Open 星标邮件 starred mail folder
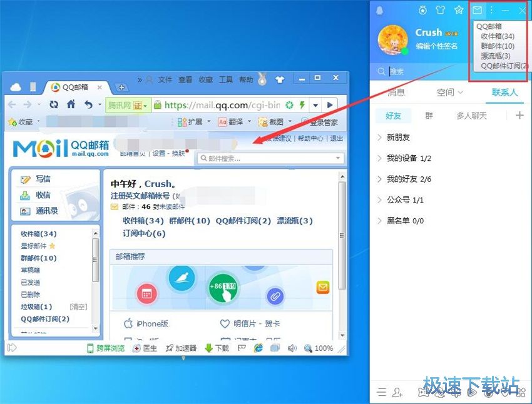The height and width of the screenshot is (404, 532). [34, 246]
